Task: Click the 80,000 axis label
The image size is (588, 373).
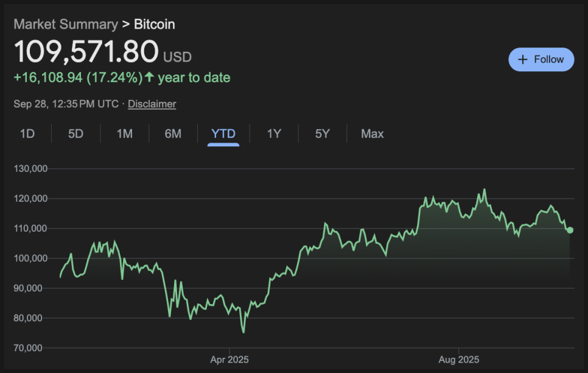Action: (28, 318)
